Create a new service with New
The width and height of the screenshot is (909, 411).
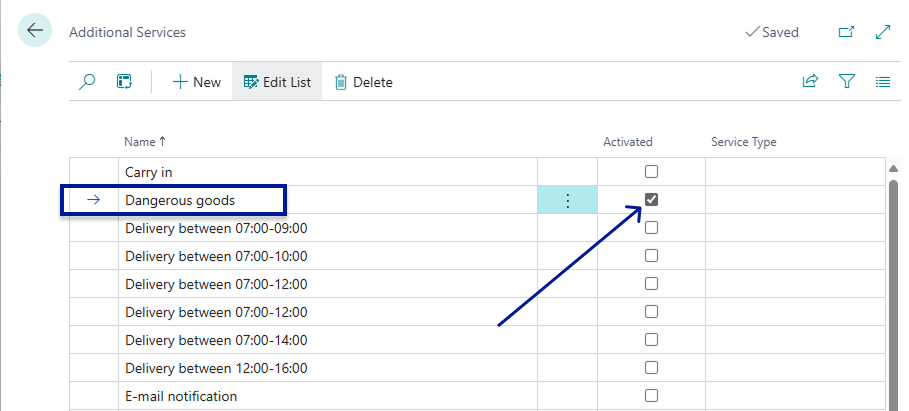tap(196, 82)
